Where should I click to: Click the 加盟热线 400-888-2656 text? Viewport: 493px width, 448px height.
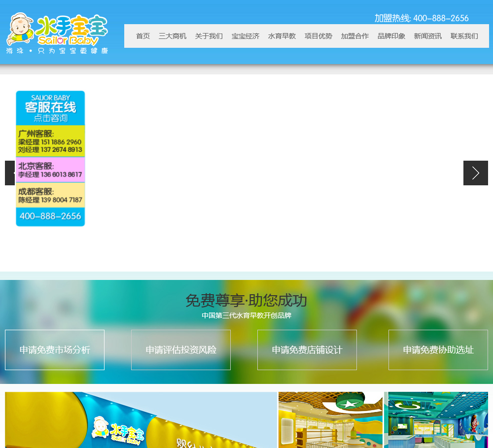point(422,18)
